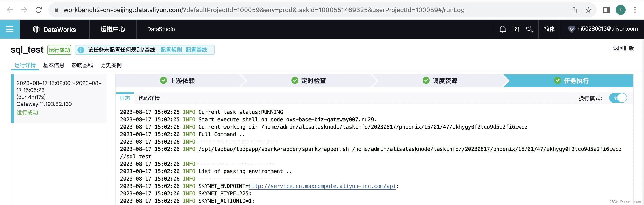Screen dimensions: 644x205
Task: Open the help question-mark icon
Action: (x=516, y=29)
